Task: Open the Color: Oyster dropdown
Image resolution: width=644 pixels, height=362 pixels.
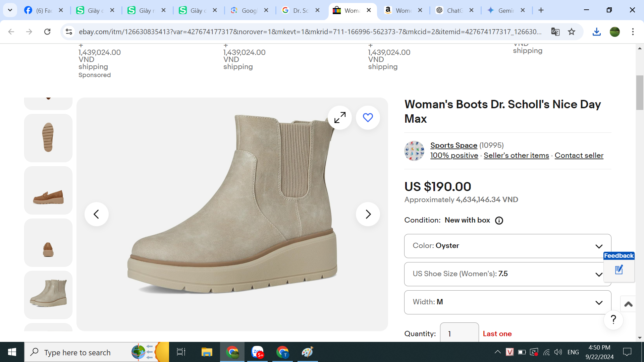Action: [x=507, y=246]
